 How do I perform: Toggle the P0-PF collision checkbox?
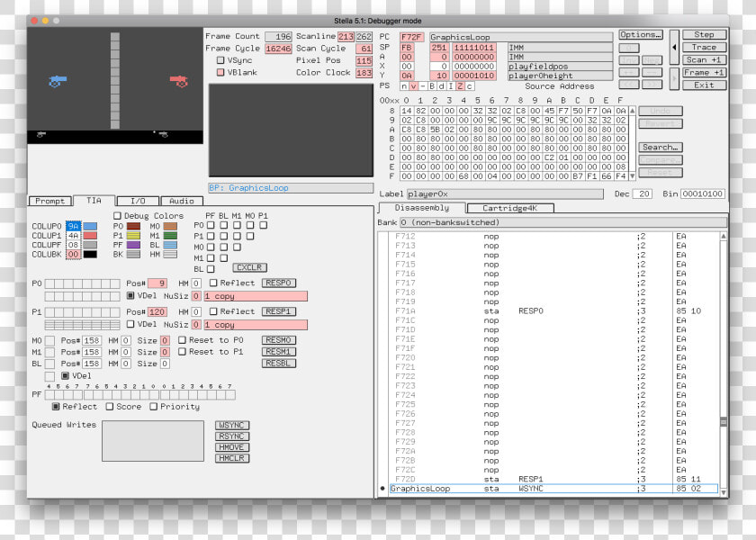[x=211, y=225]
